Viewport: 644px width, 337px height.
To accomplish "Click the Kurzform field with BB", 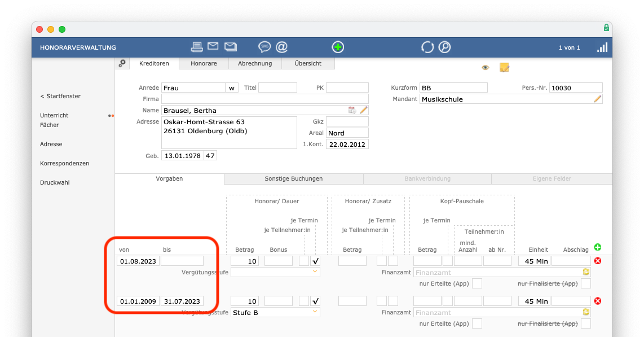I will coord(453,87).
